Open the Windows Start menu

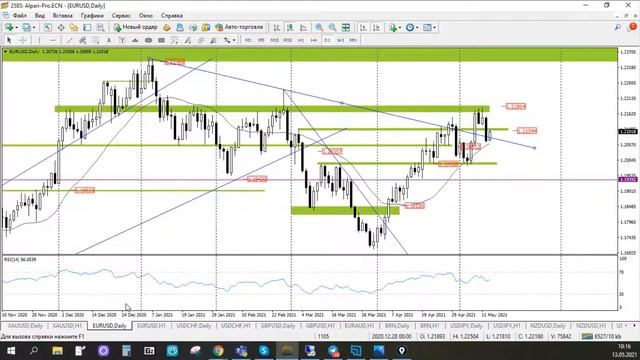point(11,351)
